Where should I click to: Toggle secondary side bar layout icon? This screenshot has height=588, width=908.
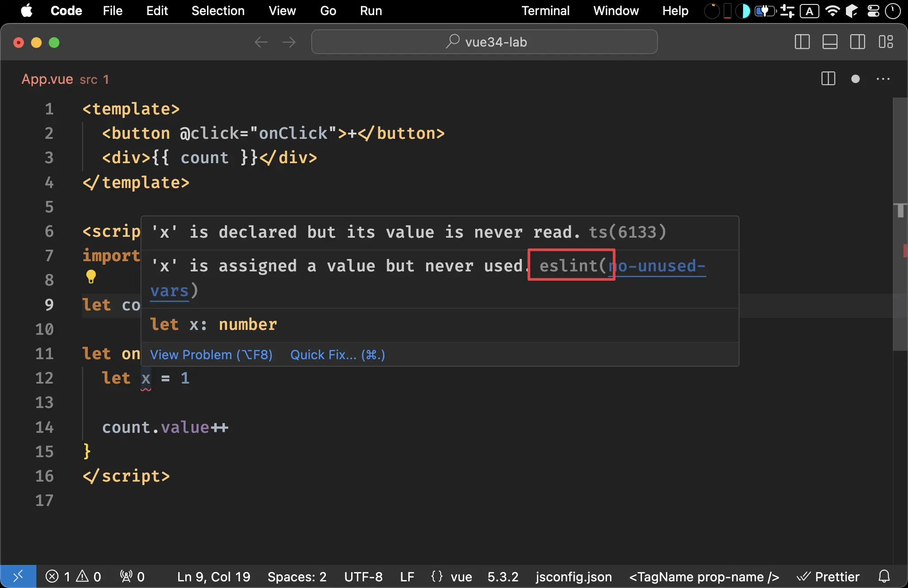point(857,42)
